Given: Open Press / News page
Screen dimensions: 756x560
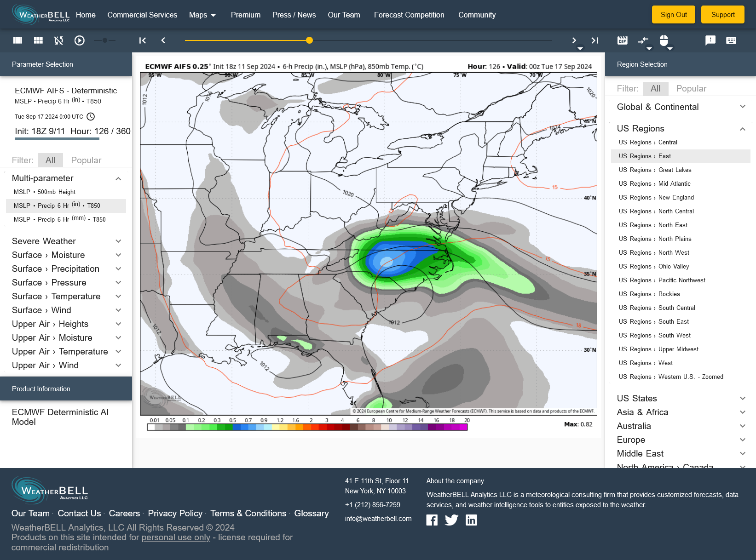Looking at the screenshot, I should 294,15.
